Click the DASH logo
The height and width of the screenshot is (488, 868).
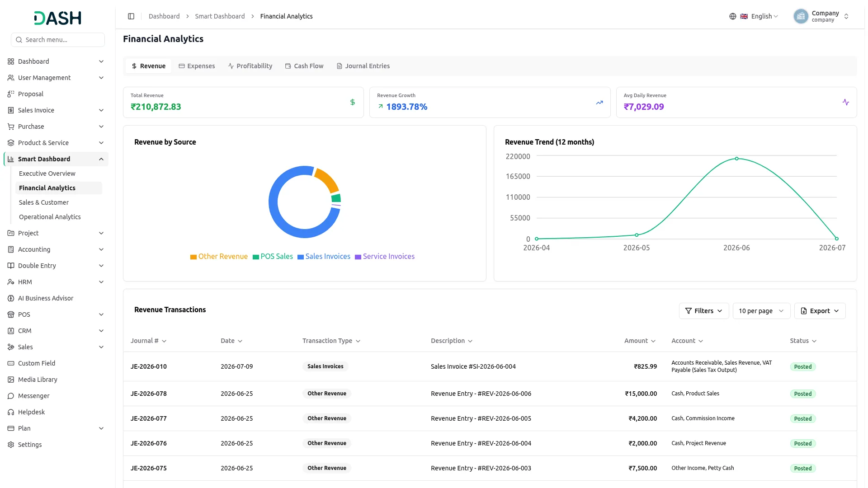(58, 18)
